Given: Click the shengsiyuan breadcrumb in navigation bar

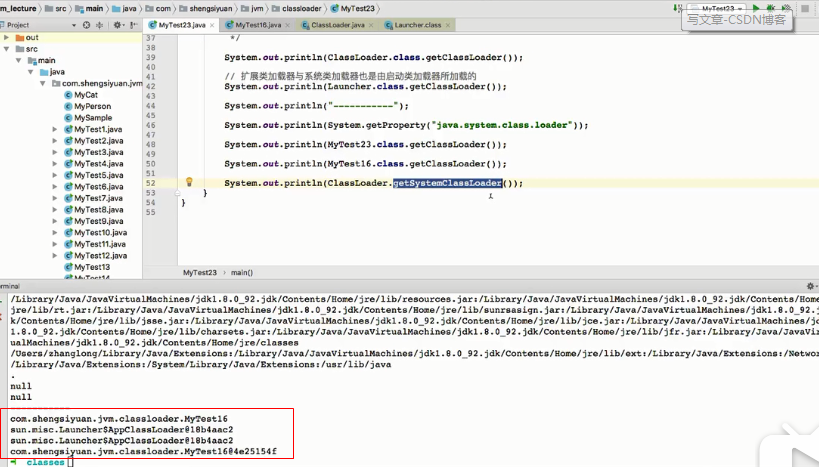Looking at the screenshot, I should (206, 8).
